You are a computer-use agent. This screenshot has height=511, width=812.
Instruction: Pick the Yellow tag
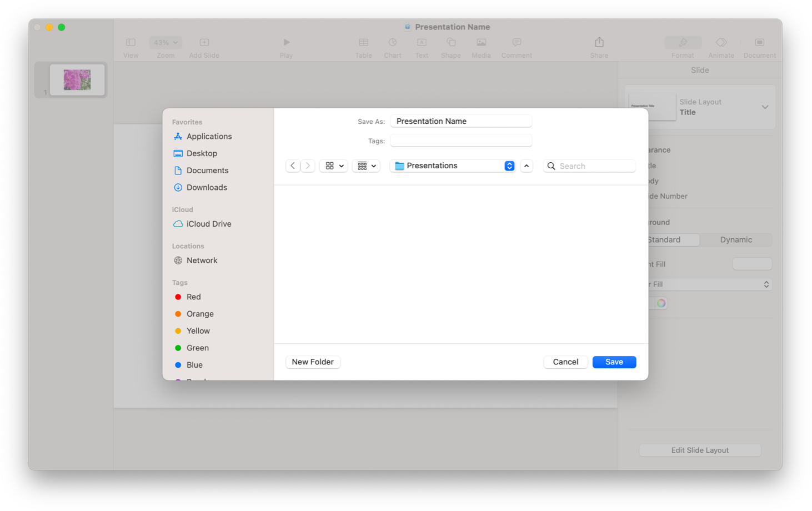(x=192, y=331)
